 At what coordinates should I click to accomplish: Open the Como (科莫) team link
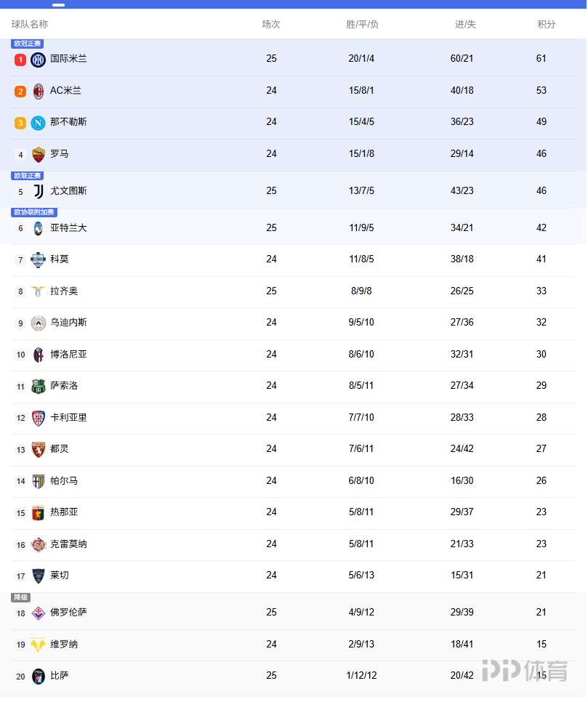(x=60, y=259)
